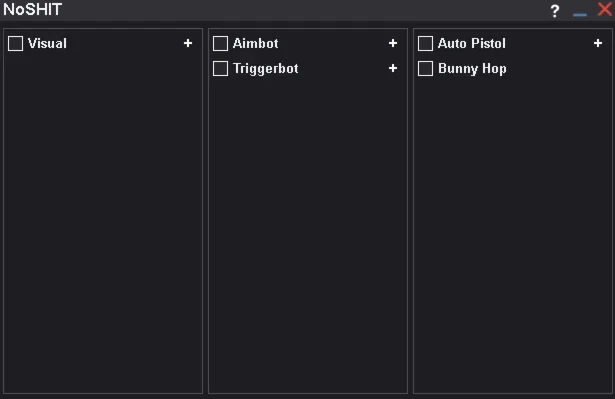Expand Auto Pistol options plus icon
The height and width of the screenshot is (399, 615).
[x=598, y=43]
